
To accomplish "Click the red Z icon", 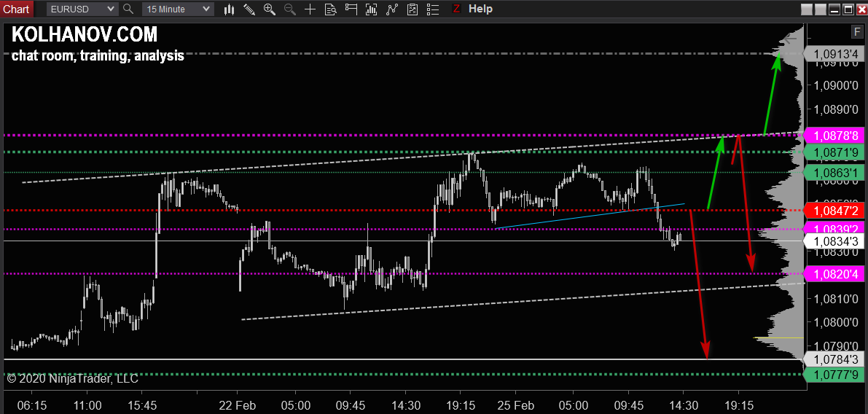I will 455,9.
